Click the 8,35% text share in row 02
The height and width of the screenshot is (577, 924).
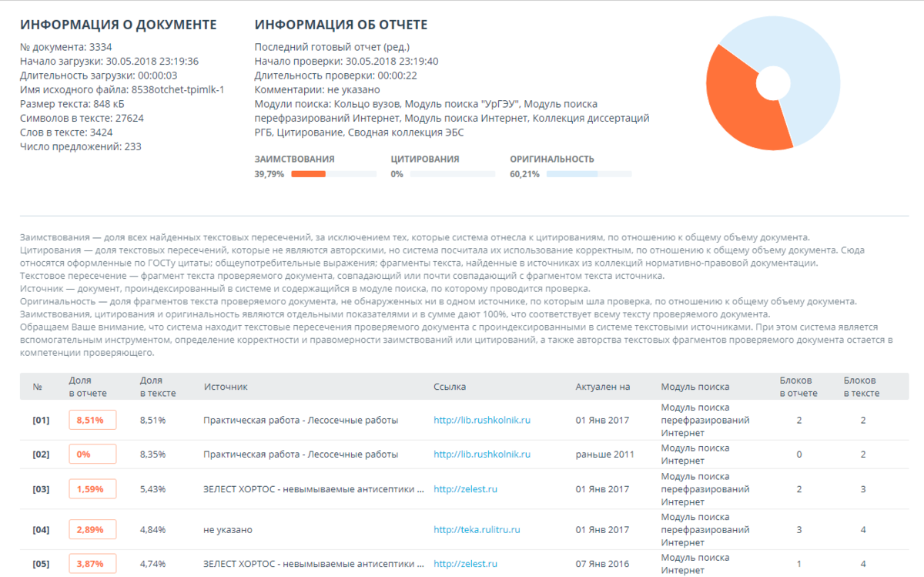tap(153, 455)
